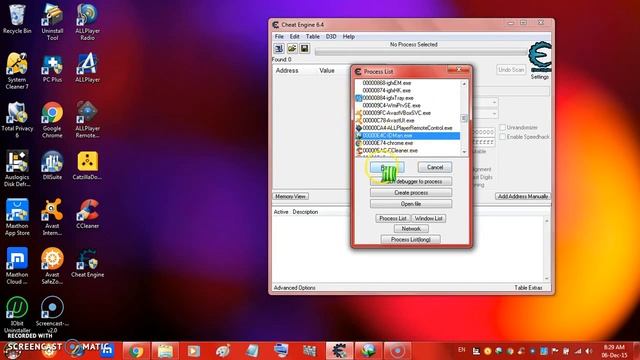Open Table Extras at the window bottom
The width and height of the screenshot is (640, 360).
(x=528, y=288)
